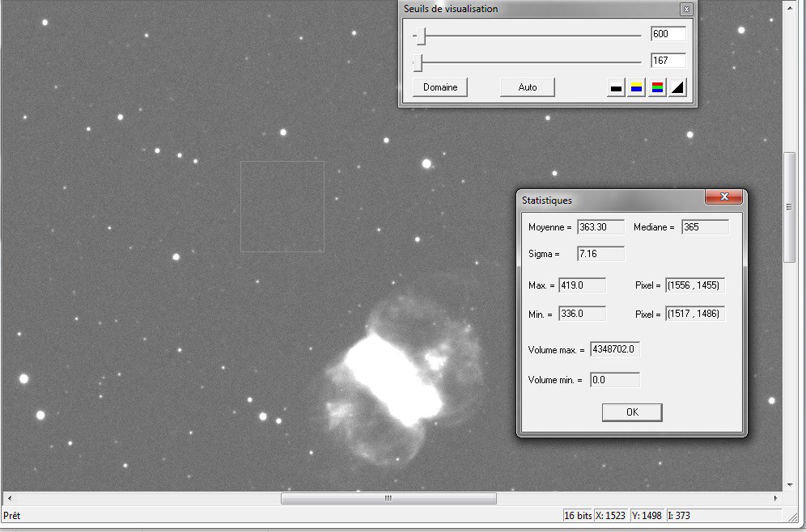Click the Auto threshold button
The image size is (806, 532).
click(x=528, y=87)
